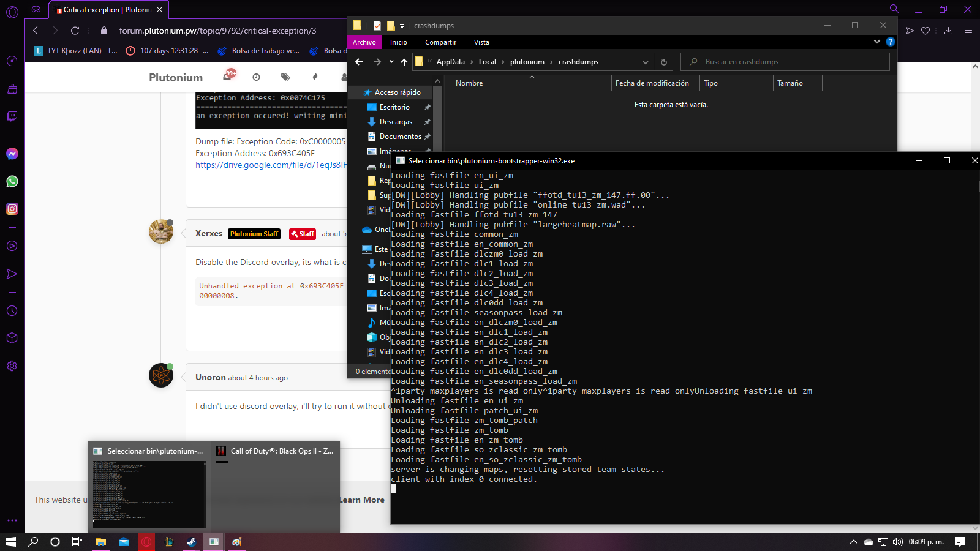980x551 pixels.
Task: Click Explorer up-one-level arrow
Action: coord(404,62)
